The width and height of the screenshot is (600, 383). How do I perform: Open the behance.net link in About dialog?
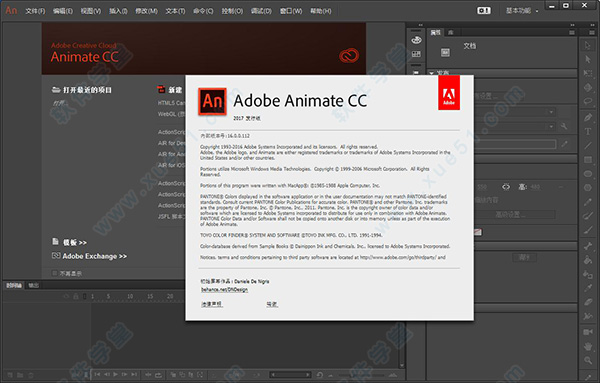(x=224, y=290)
